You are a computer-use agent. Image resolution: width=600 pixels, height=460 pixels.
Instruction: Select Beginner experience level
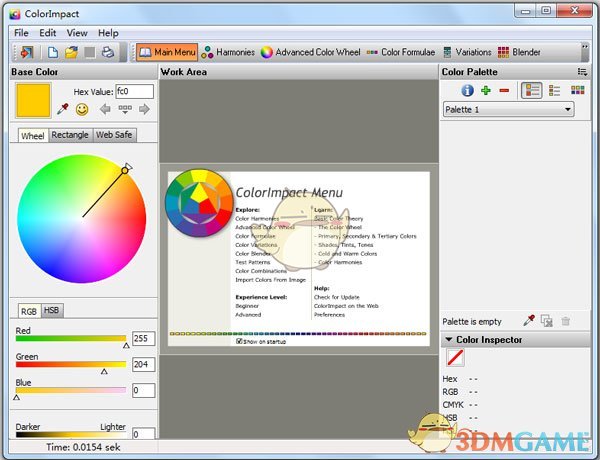tap(247, 306)
